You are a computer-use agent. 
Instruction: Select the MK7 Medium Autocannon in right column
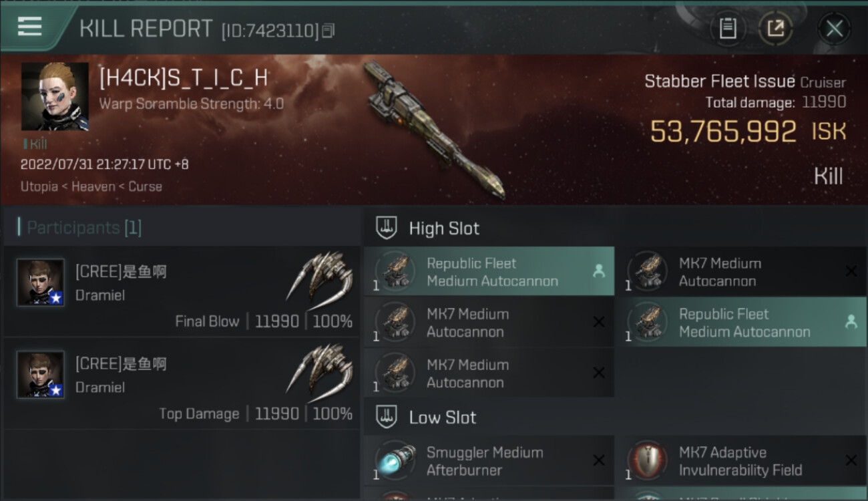[742, 271]
